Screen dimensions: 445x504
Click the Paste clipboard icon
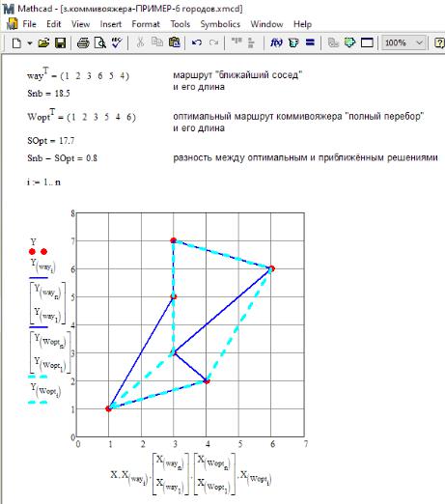pos(174,42)
